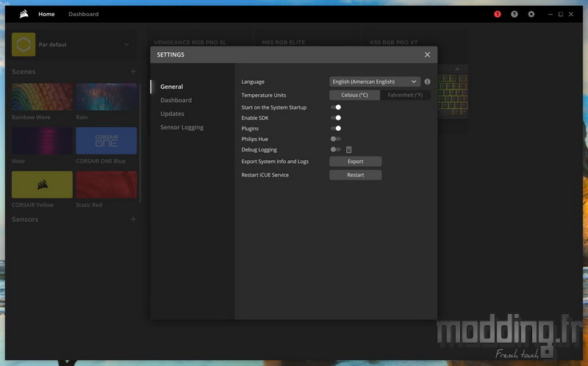The image size is (588, 366).
Task: Select Dashboard settings section
Action: pos(176,100)
